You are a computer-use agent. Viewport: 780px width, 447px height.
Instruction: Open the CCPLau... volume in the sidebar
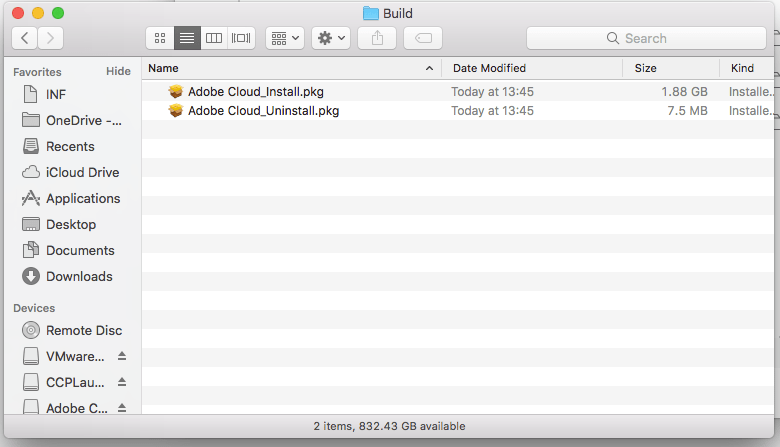(x=65, y=382)
